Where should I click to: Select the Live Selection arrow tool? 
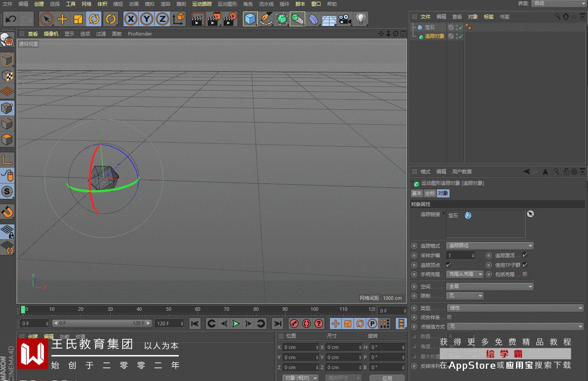[x=47, y=19]
